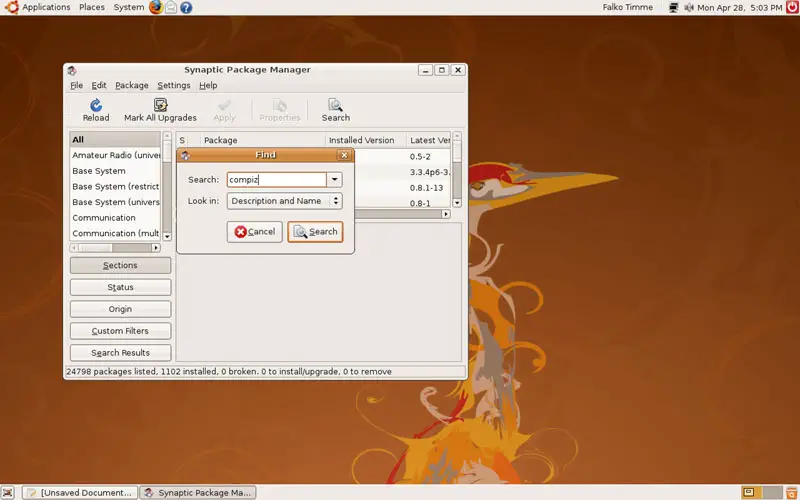800x500 pixels.
Task: Click the date and time clock
Action: point(739,7)
